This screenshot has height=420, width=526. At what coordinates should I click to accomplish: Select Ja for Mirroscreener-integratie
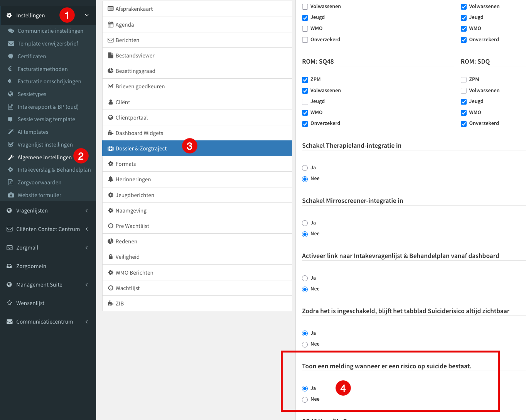(305, 223)
